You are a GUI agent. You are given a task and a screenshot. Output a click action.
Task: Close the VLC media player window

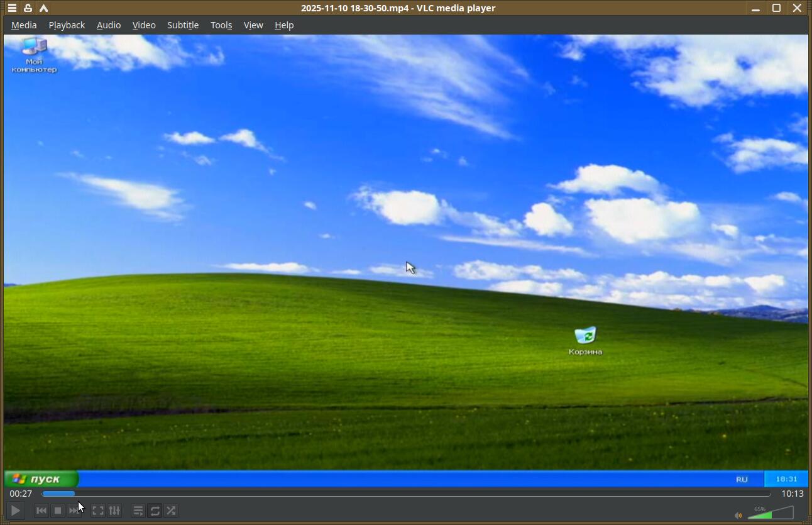pyautogui.click(x=797, y=8)
